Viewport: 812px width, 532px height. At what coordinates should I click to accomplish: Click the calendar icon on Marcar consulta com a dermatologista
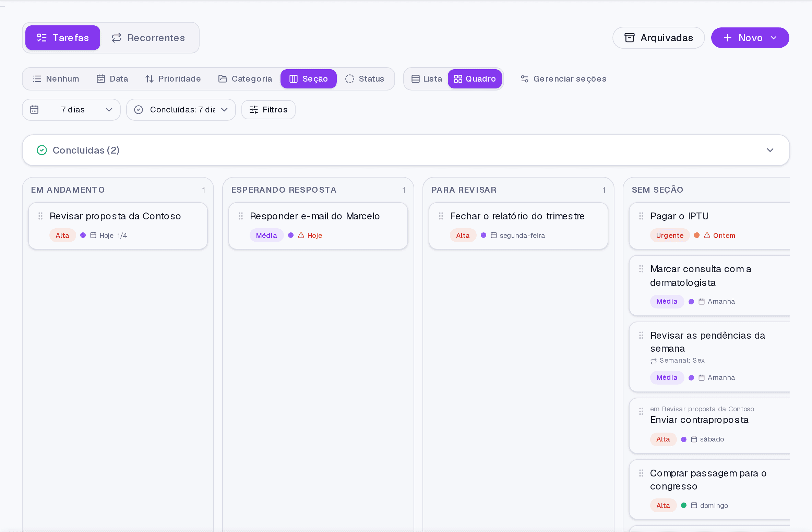tap(702, 302)
